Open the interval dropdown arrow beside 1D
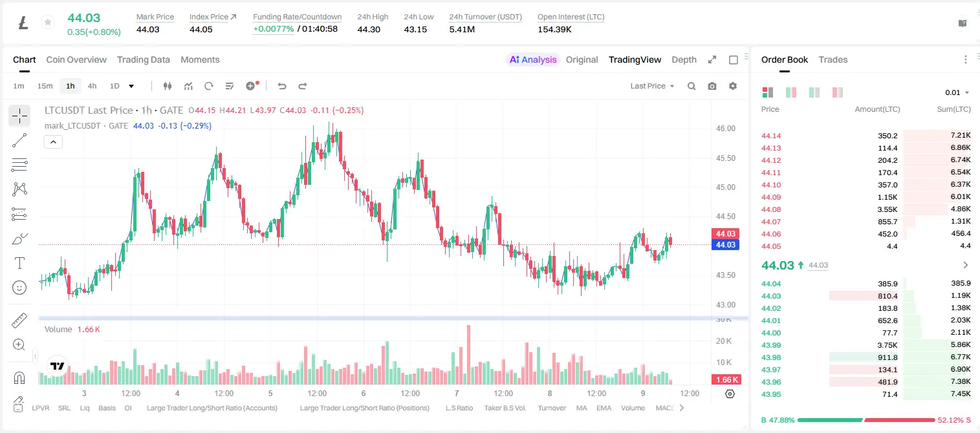 click(131, 86)
